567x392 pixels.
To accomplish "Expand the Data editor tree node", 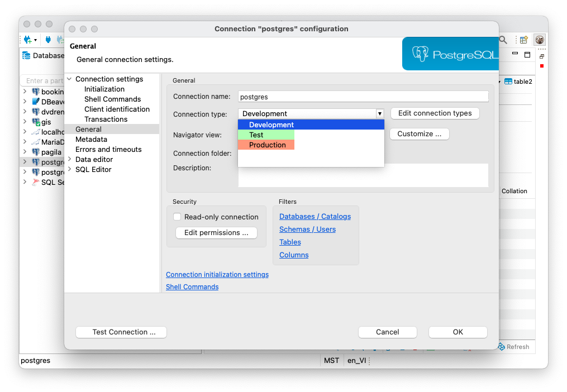I will coord(69,160).
